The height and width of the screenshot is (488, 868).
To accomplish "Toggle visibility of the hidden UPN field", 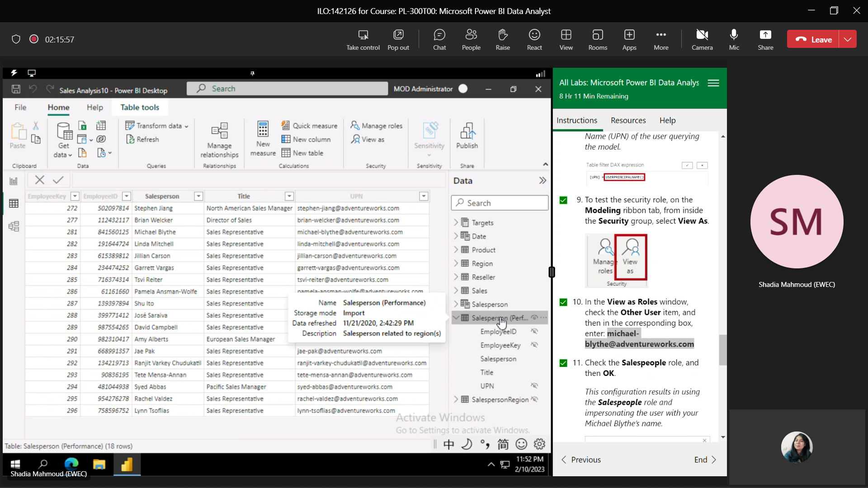I will (534, 385).
